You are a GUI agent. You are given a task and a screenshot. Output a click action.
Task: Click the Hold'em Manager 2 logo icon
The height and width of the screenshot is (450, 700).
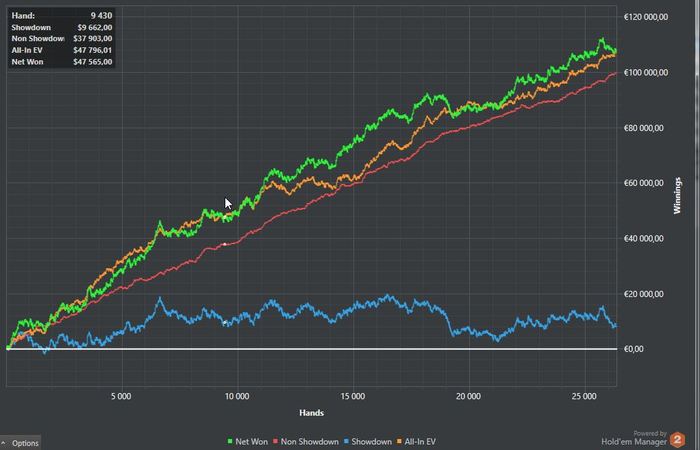click(x=677, y=440)
